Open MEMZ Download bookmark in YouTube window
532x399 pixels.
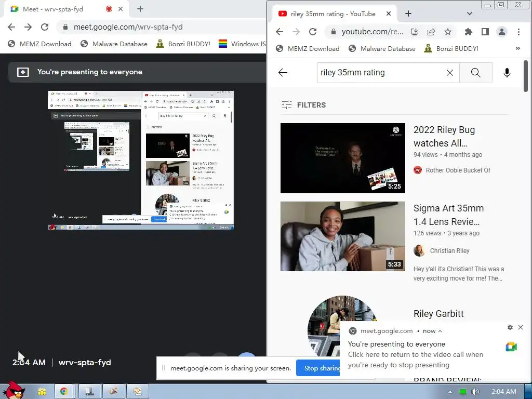coord(308,48)
